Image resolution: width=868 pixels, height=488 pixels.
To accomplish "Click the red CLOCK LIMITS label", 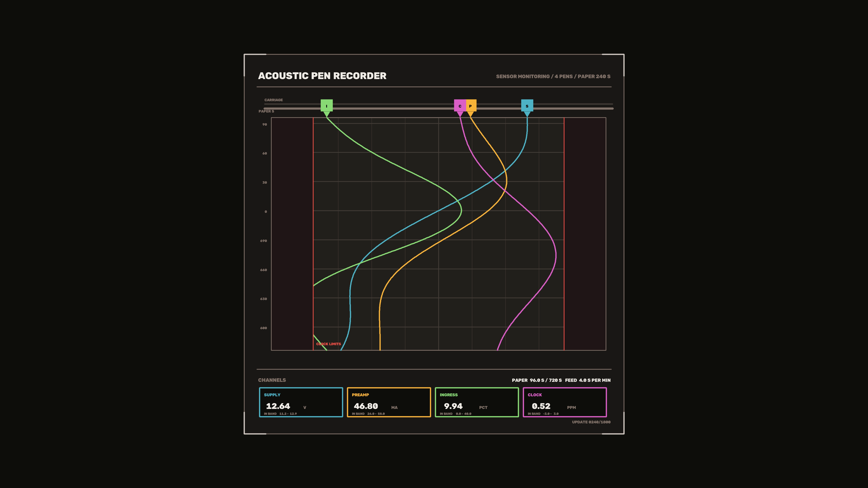I will click(x=328, y=344).
